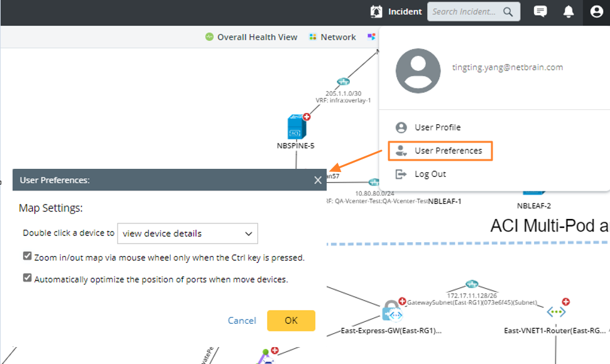The image size is (610, 364).
Task: Open the Incident alarm icon
Action: point(376,12)
